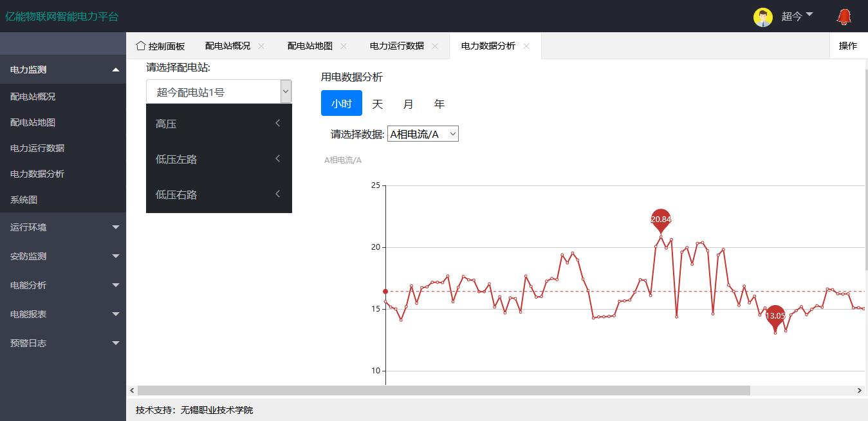Open the A相电流/A data dropdown

click(x=423, y=134)
